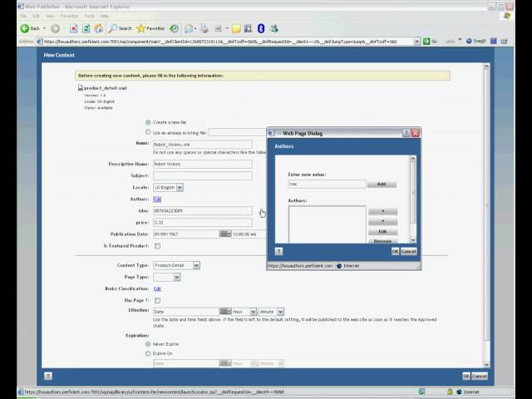Open the View menu
The height and width of the screenshot is (399, 532).
[50, 16]
